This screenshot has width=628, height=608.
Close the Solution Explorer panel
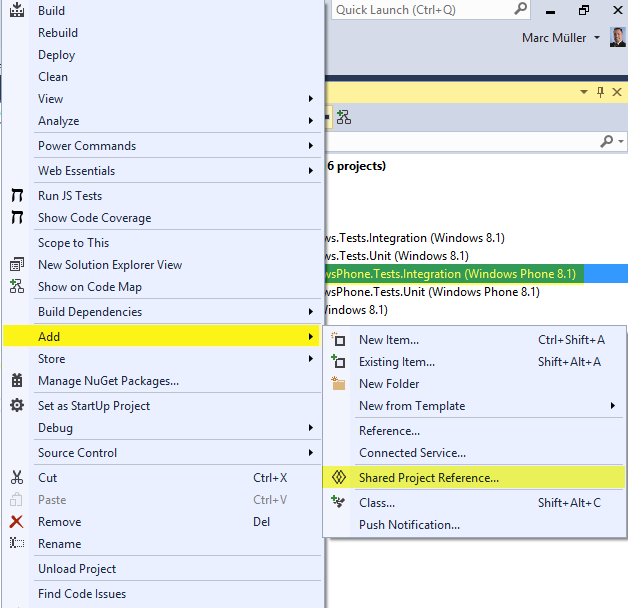click(x=617, y=92)
